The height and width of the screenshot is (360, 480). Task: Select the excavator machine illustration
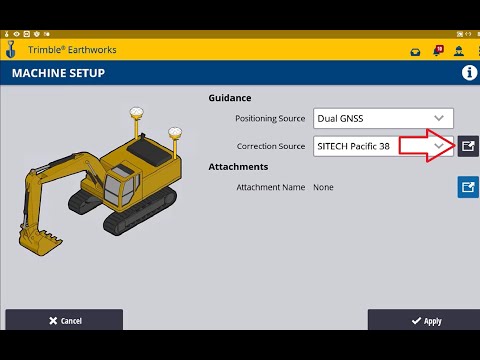coord(100,182)
